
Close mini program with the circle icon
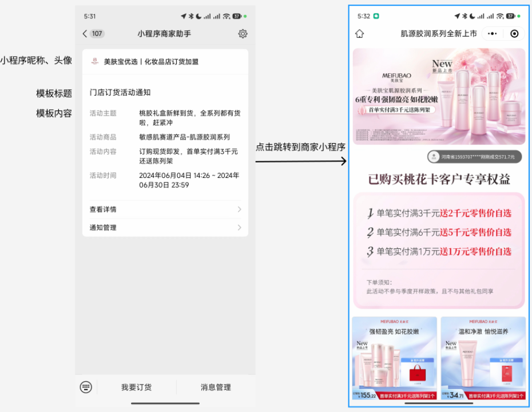point(514,34)
